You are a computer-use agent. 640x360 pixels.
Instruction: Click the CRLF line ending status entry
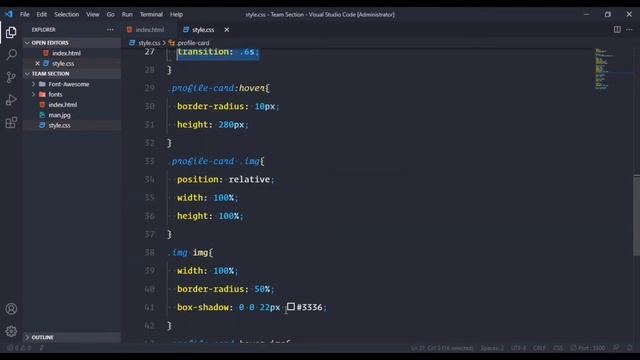(x=539, y=348)
